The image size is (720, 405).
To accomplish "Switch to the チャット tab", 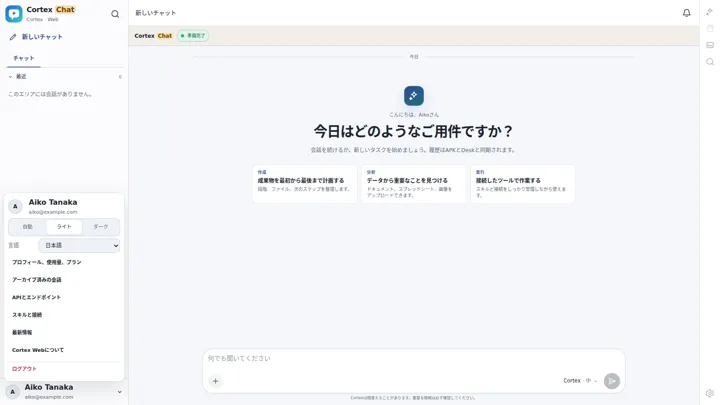I will pyautogui.click(x=23, y=58).
